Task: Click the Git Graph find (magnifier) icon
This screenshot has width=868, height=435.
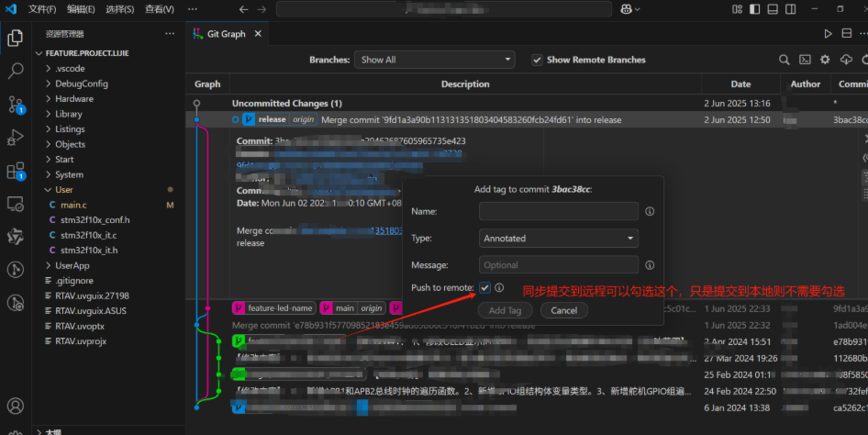Action: (784, 60)
